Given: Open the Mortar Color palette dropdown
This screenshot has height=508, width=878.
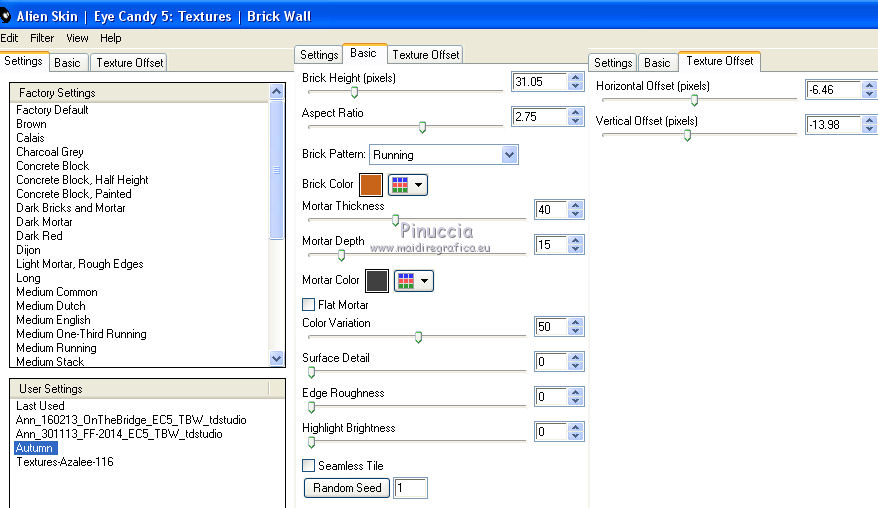Looking at the screenshot, I should (414, 281).
